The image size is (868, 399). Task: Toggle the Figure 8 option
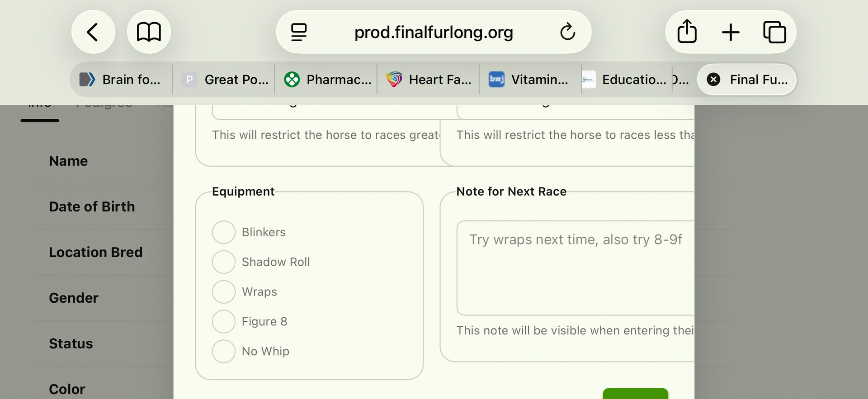[x=224, y=322]
